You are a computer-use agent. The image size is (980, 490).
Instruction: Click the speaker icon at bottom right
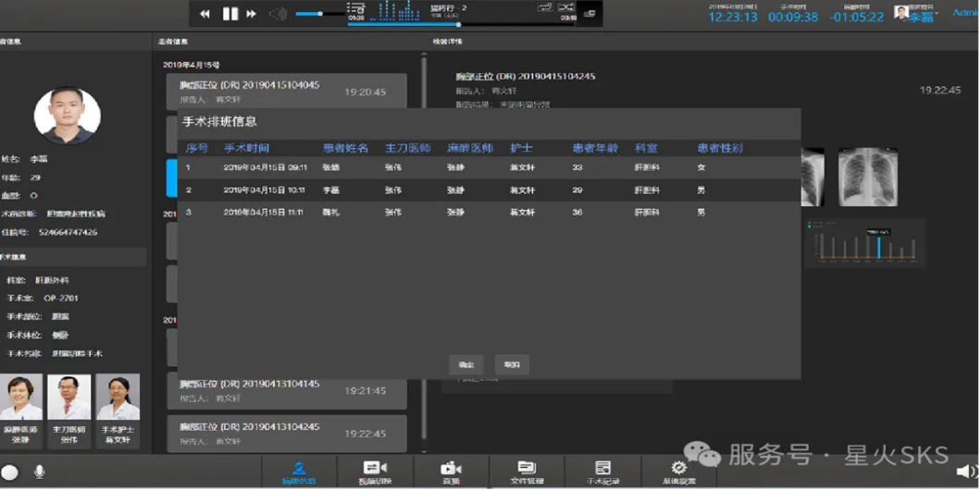pos(966,472)
